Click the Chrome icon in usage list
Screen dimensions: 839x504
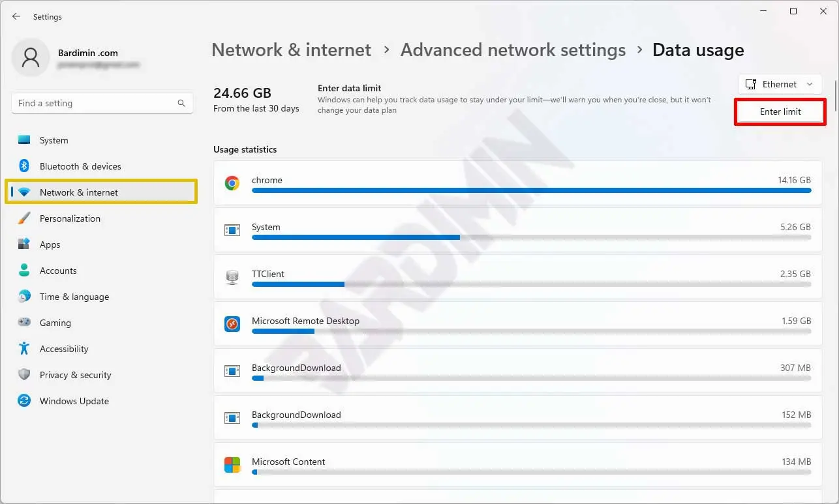pos(232,183)
